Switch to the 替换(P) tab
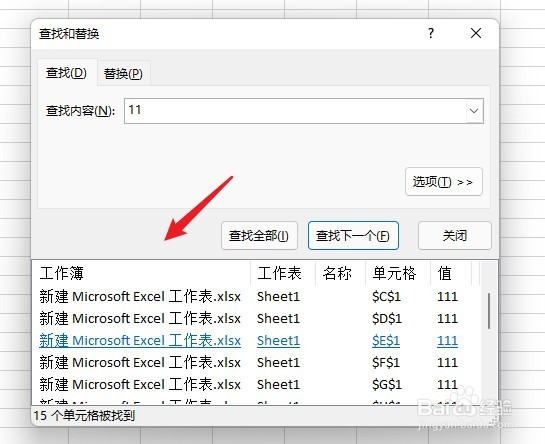The width and height of the screenshot is (545, 444). point(123,74)
